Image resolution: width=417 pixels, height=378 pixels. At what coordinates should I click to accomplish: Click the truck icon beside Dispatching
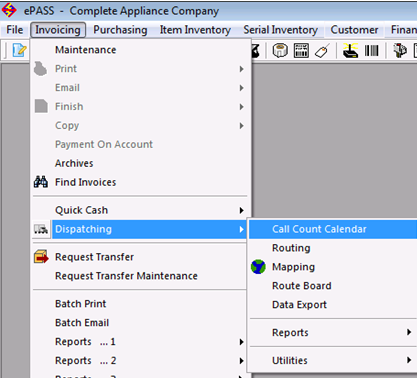[x=41, y=229]
